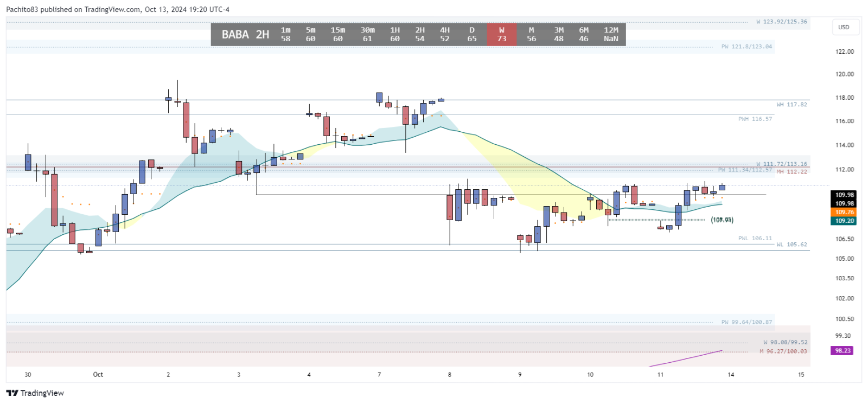The width and height of the screenshot is (868, 404).
Task: Click the PWL 106.11 level label
Action: coord(755,238)
